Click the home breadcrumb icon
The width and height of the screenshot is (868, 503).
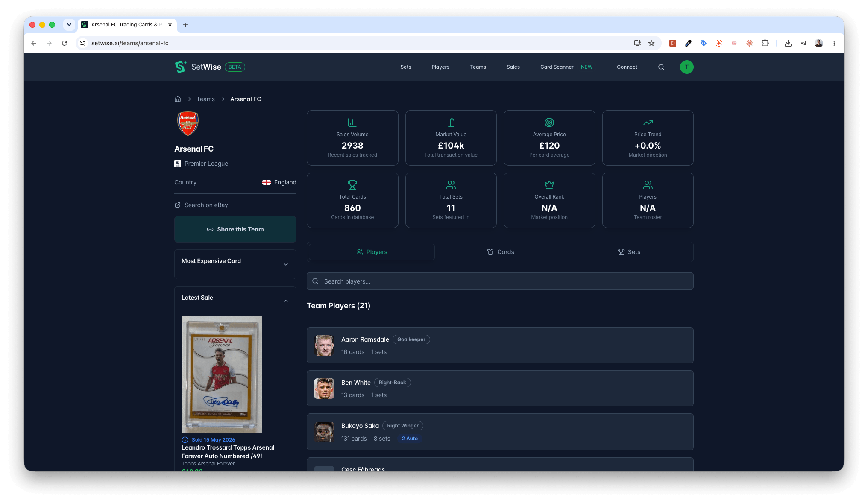tap(178, 99)
